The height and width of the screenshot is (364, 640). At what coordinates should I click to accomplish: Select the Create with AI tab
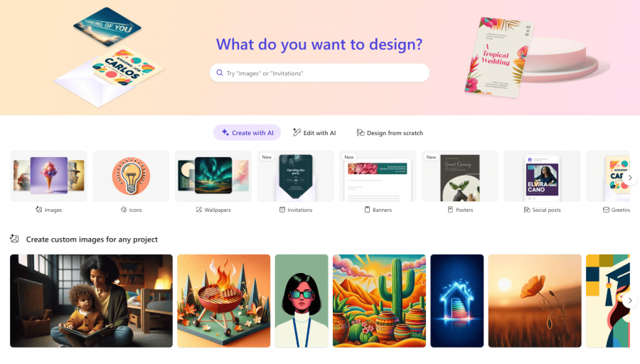[x=247, y=133]
